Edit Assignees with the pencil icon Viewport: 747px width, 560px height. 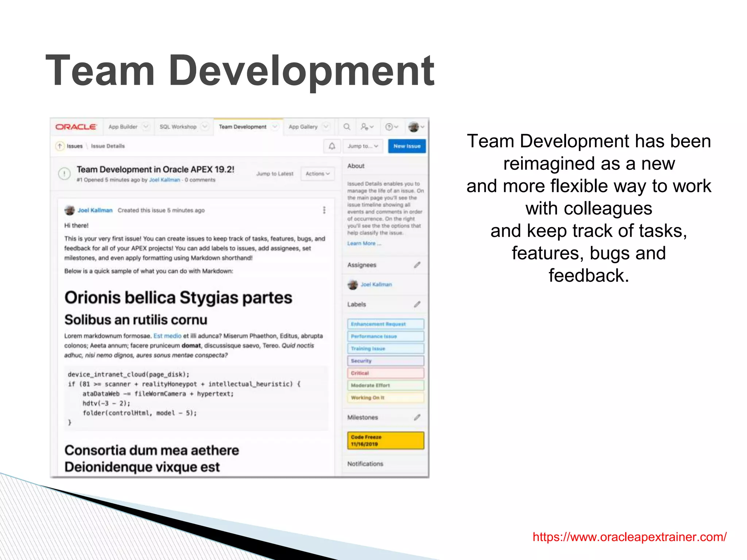pyautogui.click(x=417, y=265)
